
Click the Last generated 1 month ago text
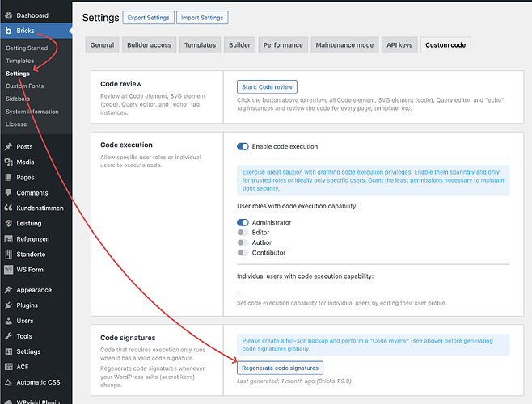[x=294, y=381]
